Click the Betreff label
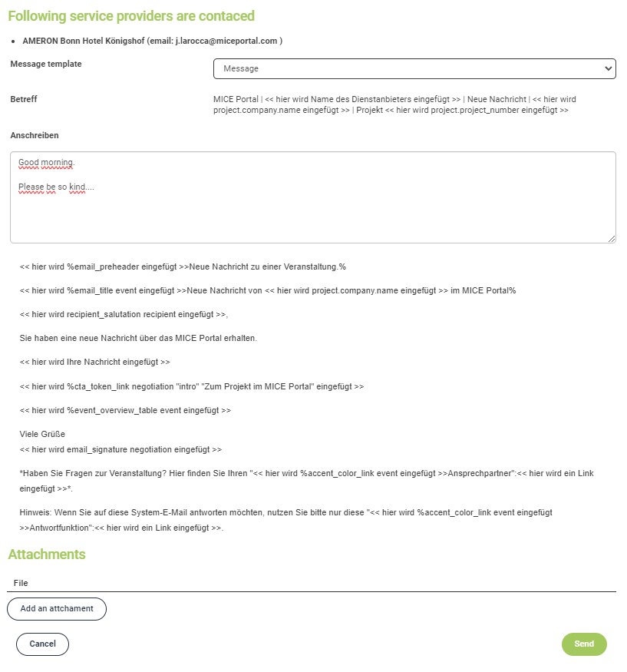627x672 pixels. (x=24, y=99)
